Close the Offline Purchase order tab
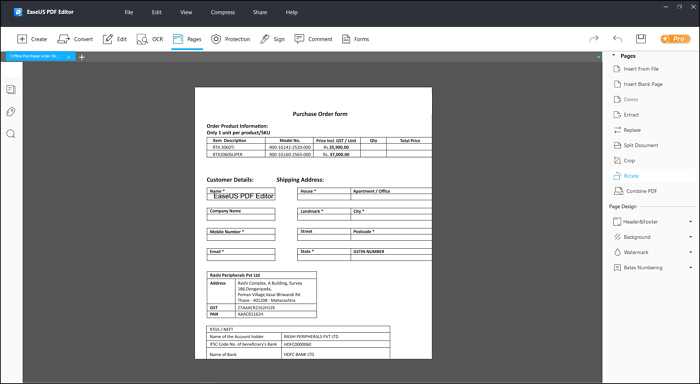 pos(69,57)
